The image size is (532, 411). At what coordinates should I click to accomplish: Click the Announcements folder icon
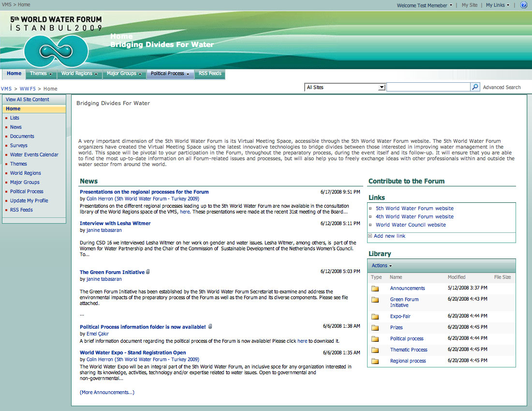375,289
